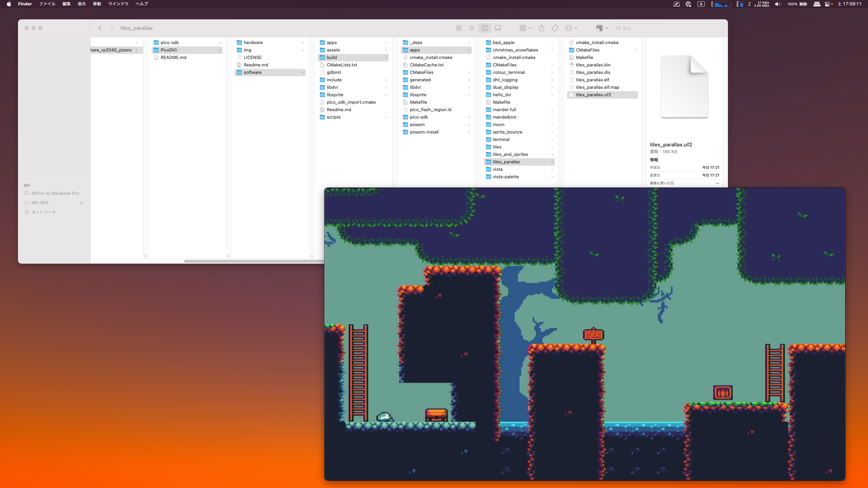Click the Share toolbar icon
Image resolution: width=868 pixels, height=488 pixels.
pyautogui.click(x=541, y=28)
